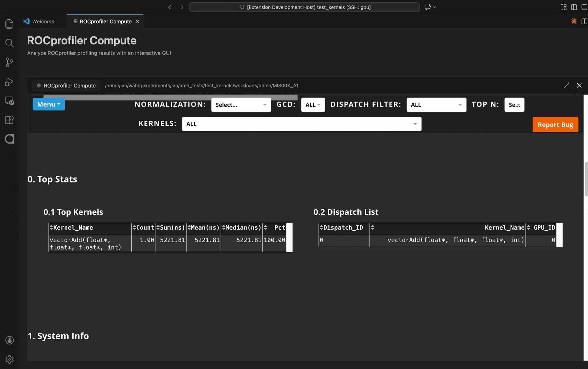Click the title bar command search field

[x=304, y=7]
